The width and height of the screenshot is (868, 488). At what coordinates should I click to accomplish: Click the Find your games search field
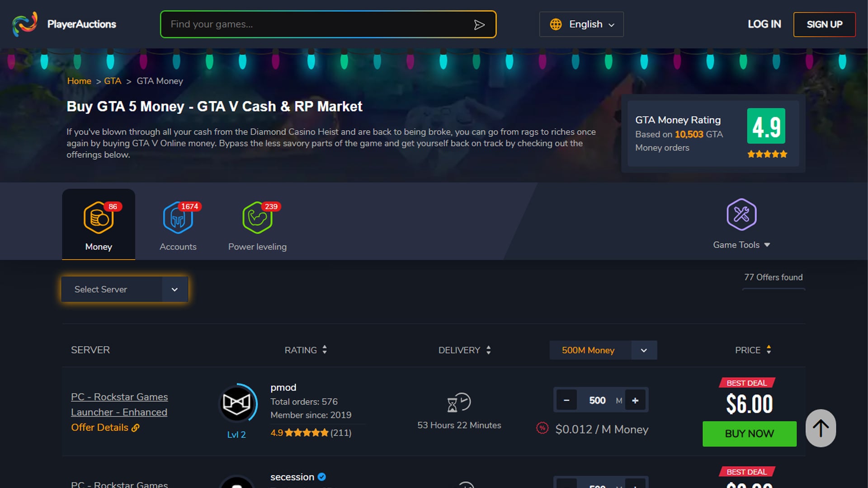(x=316, y=24)
